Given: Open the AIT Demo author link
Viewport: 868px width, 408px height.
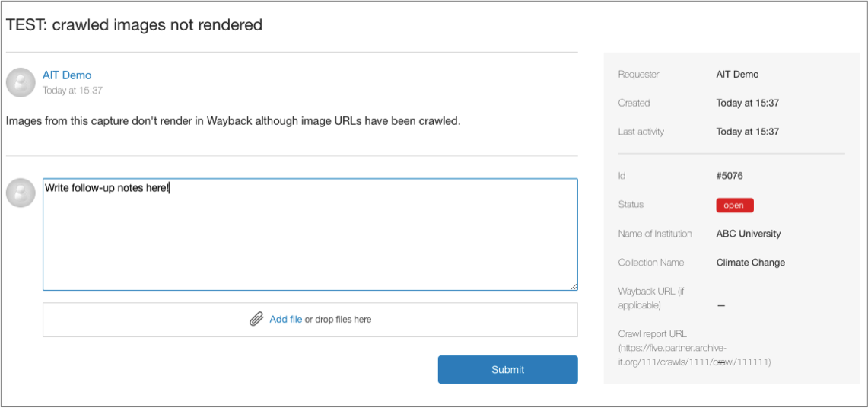Looking at the screenshot, I should click(67, 75).
